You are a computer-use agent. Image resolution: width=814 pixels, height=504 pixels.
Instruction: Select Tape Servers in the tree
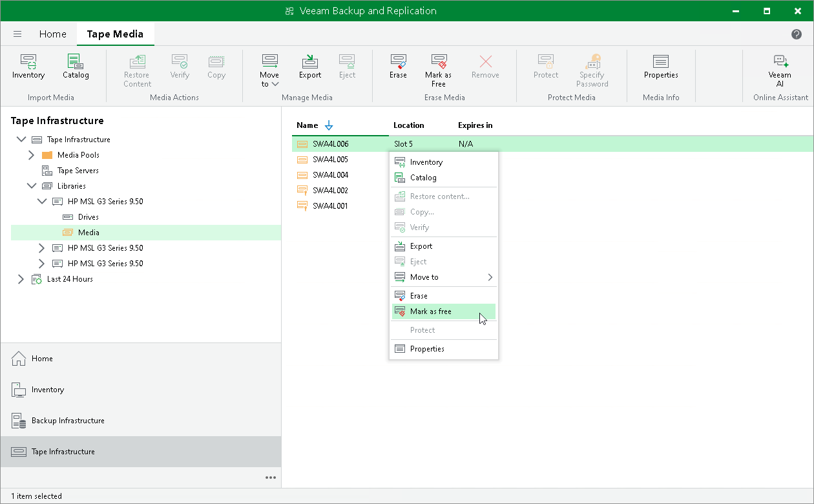(78, 171)
